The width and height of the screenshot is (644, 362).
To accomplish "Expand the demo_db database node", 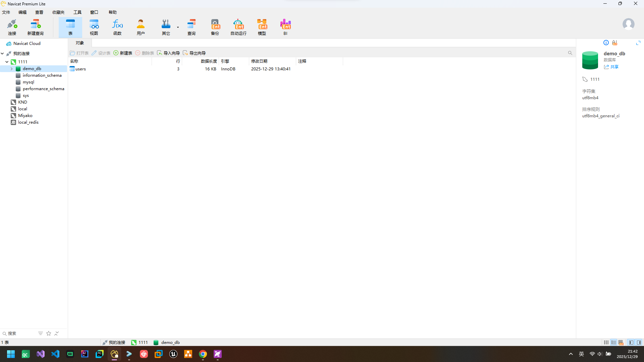I will 12,69.
